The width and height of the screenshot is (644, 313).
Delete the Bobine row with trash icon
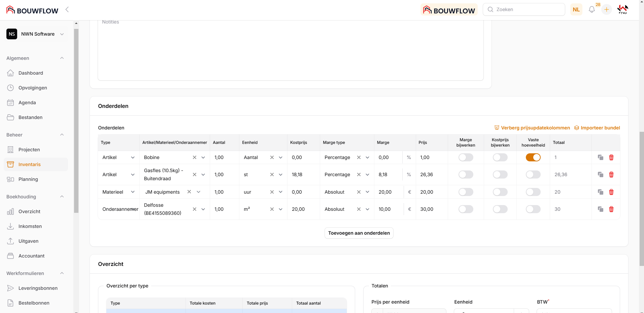coord(611,157)
